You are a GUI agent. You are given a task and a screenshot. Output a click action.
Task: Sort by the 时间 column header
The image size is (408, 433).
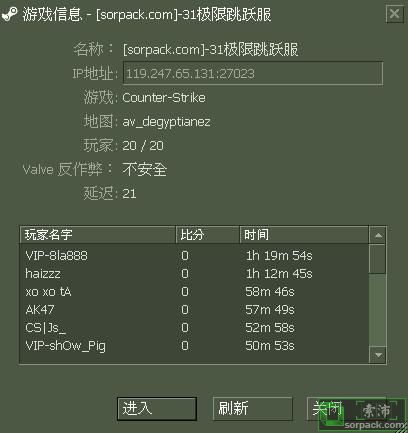pos(304,235)
